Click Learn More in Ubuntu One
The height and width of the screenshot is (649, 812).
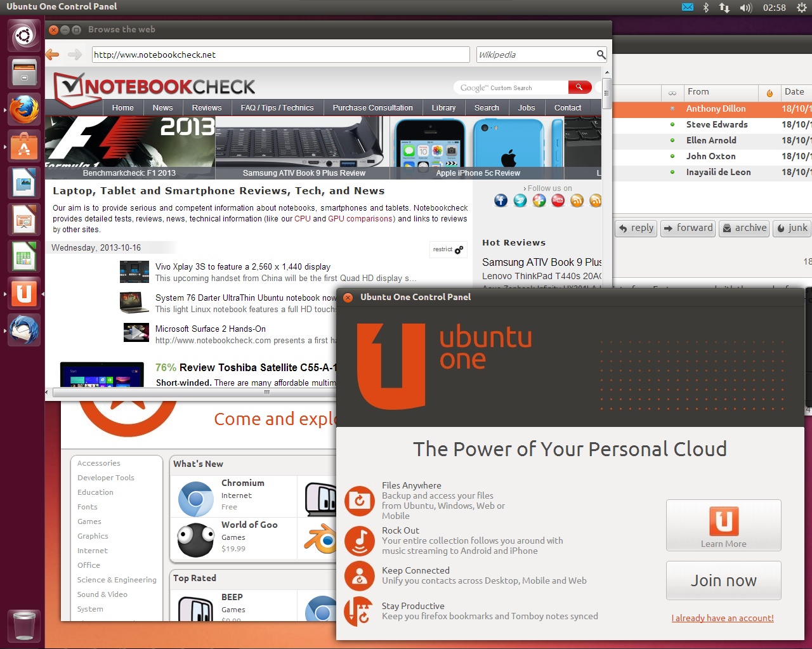724,525
